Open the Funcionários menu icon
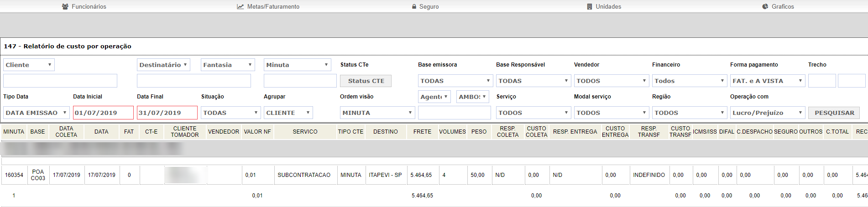 click(65, 7)
